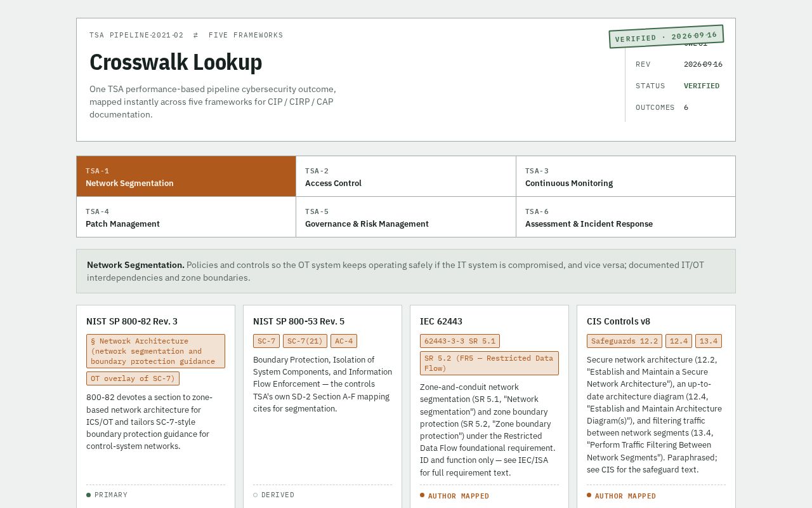Click the AUTHOR MAPPED dot in CIS Controls card

(589, 495)
